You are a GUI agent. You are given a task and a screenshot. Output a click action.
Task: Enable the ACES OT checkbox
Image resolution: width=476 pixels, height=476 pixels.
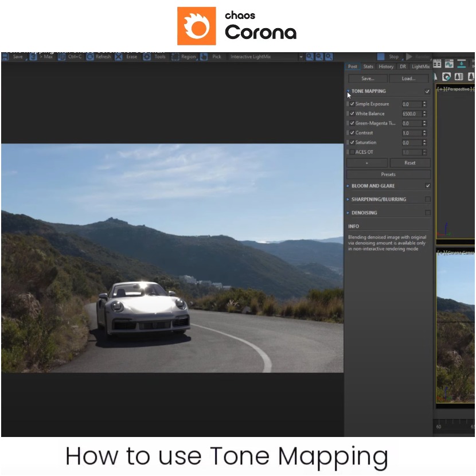coord(352,152)
